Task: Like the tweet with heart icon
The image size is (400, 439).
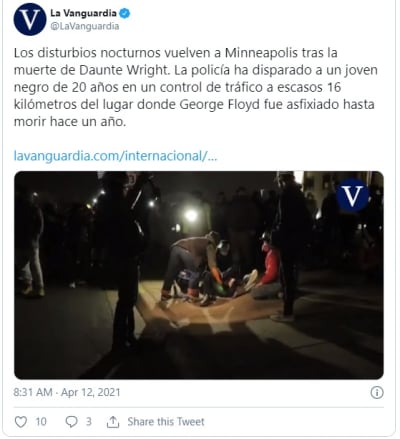Action: point(21,422)
